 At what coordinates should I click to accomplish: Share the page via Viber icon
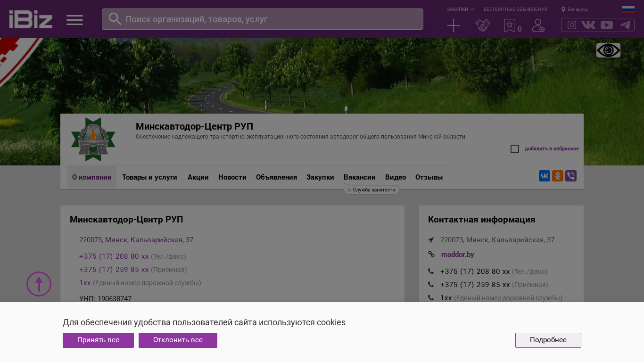571,176
